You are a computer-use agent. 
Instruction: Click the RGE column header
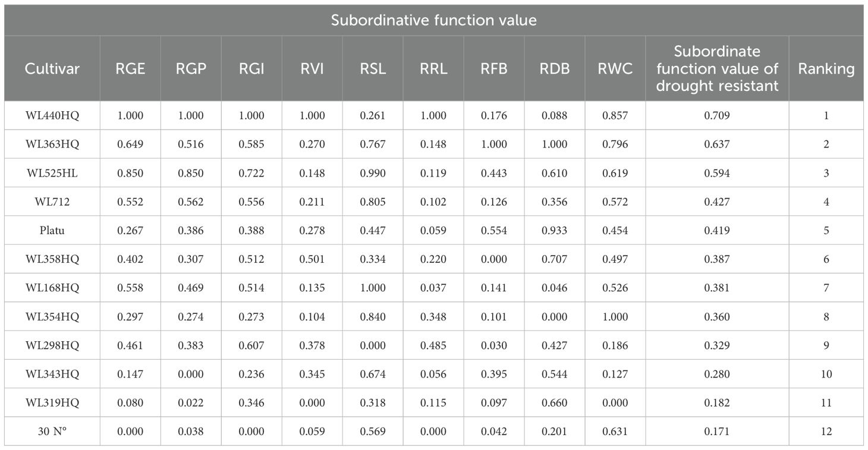pos(131,68)
